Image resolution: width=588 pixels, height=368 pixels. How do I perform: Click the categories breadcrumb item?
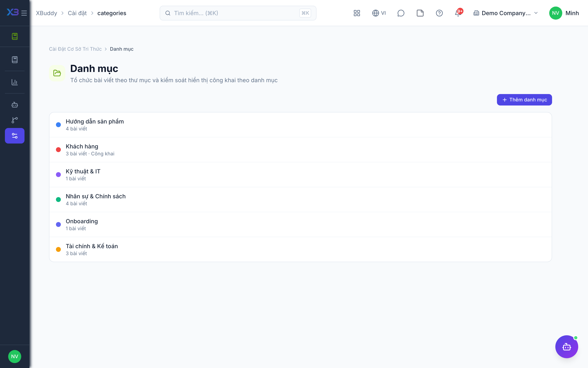click(112, 13)
